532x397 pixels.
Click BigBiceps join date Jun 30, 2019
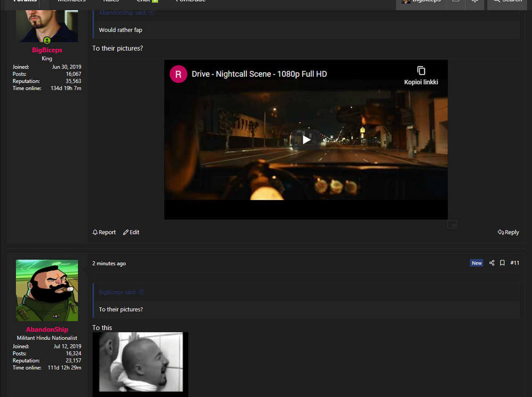tap(66, 67)
